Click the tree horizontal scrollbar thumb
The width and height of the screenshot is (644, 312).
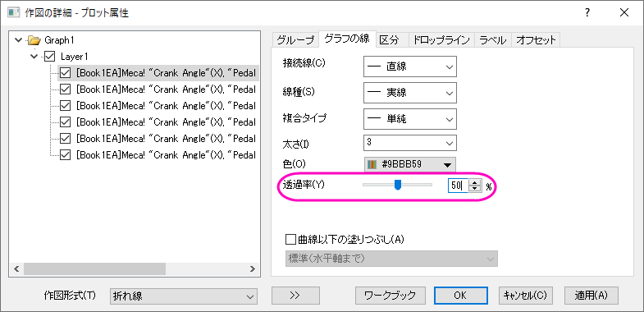pos(94,269)
